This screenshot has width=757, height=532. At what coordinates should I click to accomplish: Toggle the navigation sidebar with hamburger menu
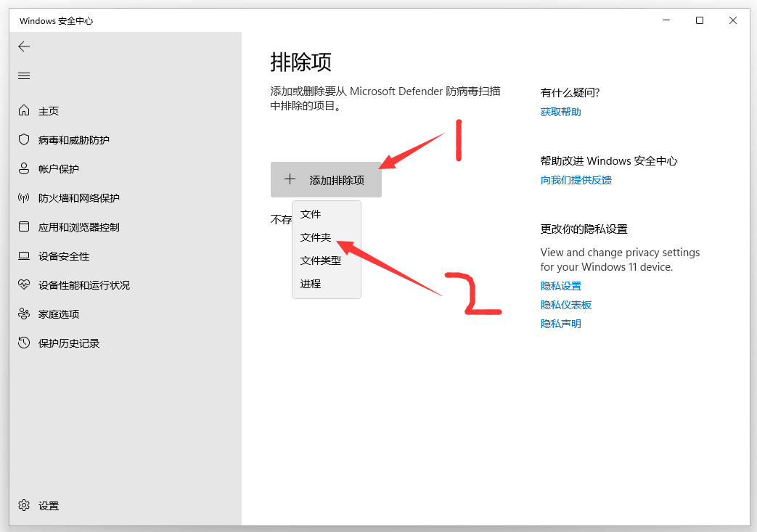(24, 75)
